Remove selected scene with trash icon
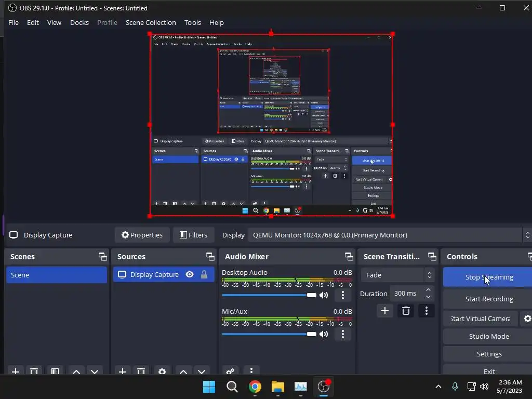The width and height of the screenshot is (532, 399). (x=34, y=371)
